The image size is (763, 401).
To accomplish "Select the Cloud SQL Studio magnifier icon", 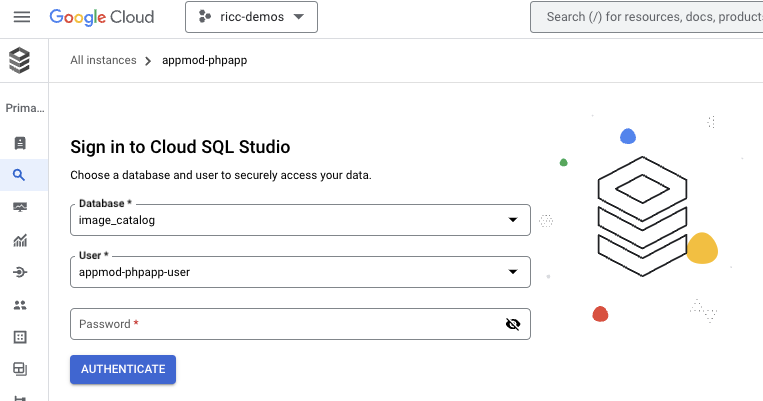I will (20, 175).
